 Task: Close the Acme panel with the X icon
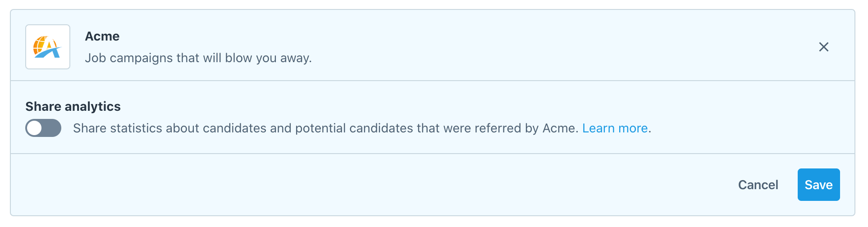[x=823, y=47]
